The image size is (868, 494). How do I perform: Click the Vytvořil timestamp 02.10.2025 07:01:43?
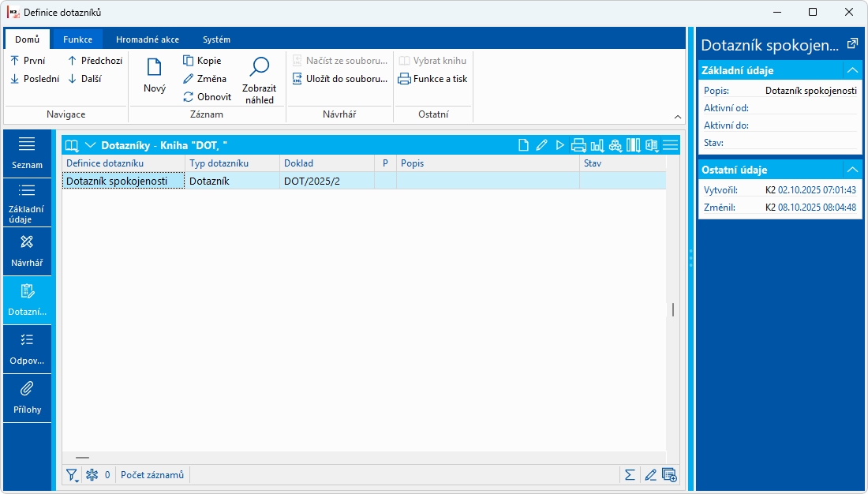pos(817,190)
